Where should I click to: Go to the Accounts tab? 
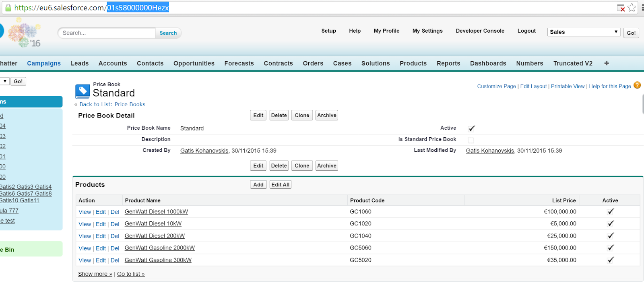pyautogui.click(x=113, y=63)
